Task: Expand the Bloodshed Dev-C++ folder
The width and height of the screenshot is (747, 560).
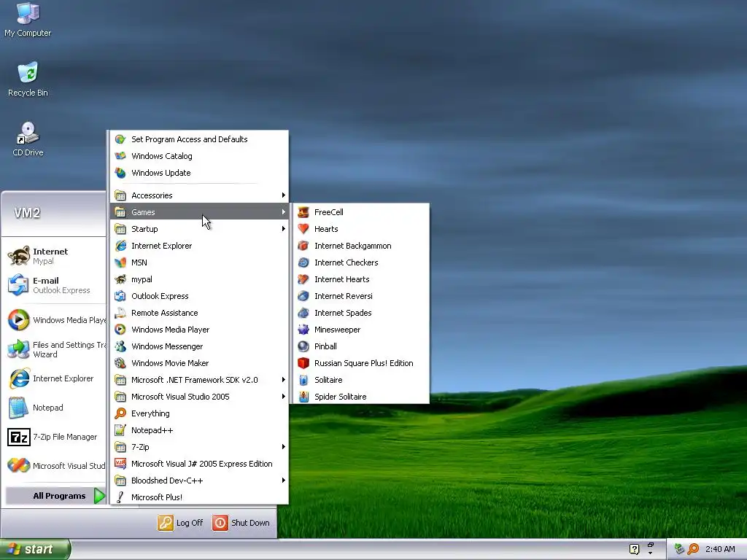Action: tap(199, 481)
